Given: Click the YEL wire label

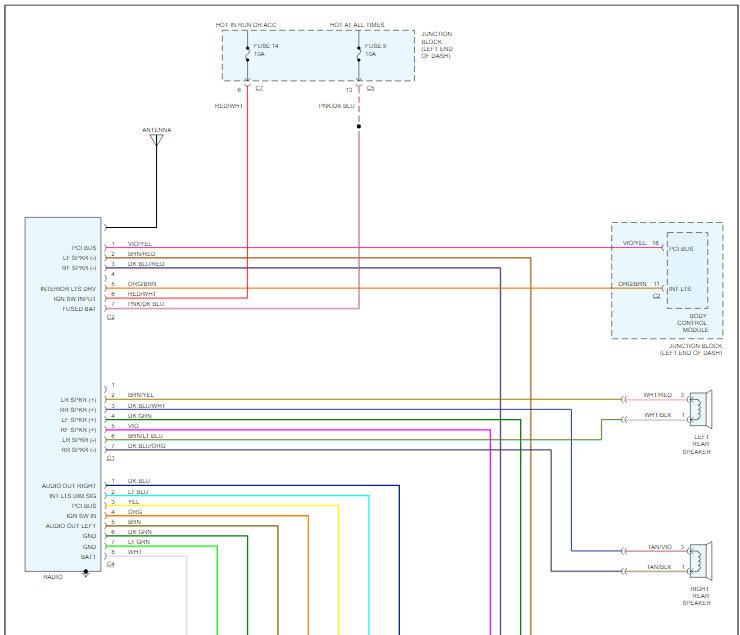Looking at the screenshot, I should 134,502.
